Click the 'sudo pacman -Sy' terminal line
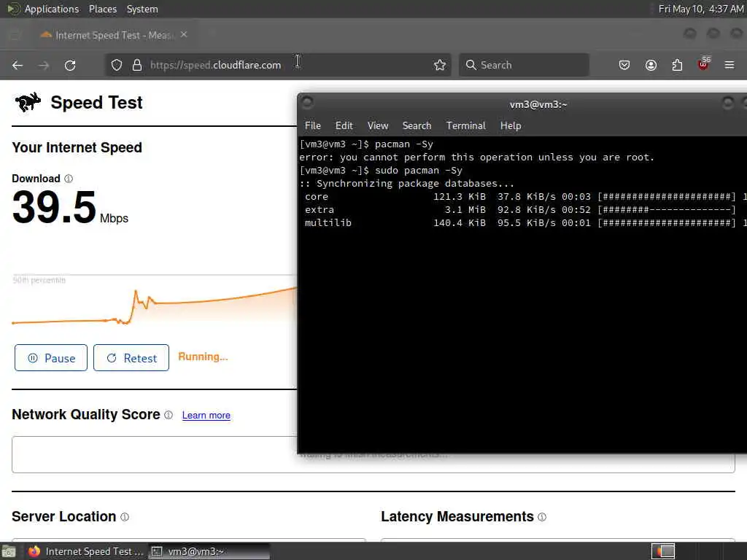 [x=381, y=171]
